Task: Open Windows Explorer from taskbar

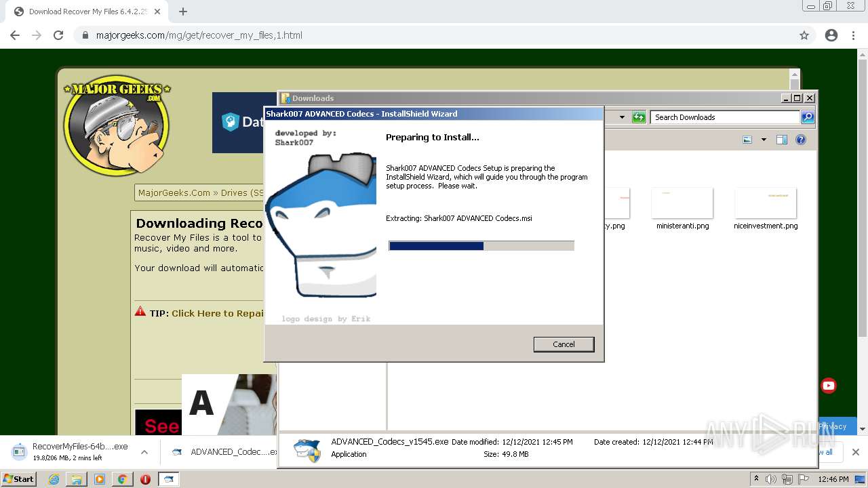Action: (77, 479)
